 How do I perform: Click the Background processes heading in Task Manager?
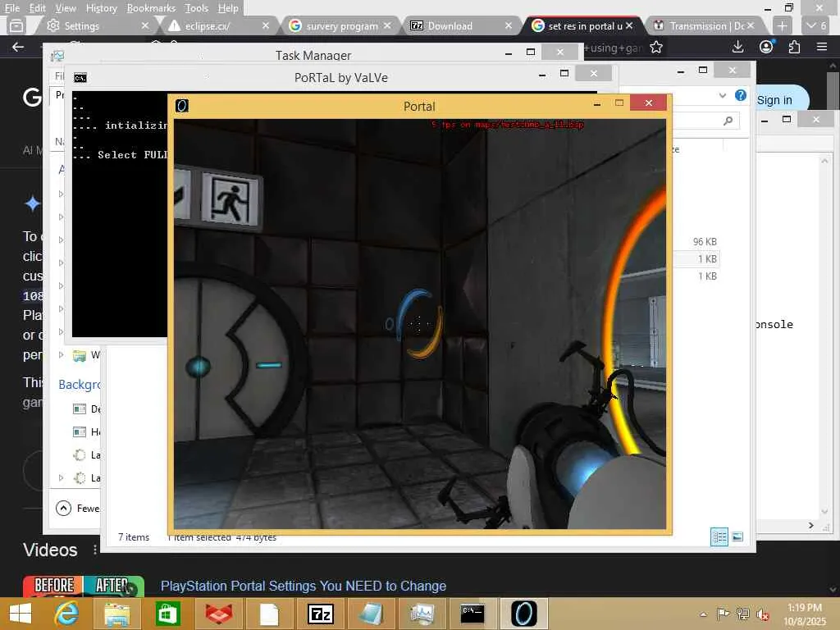(80, 385)
